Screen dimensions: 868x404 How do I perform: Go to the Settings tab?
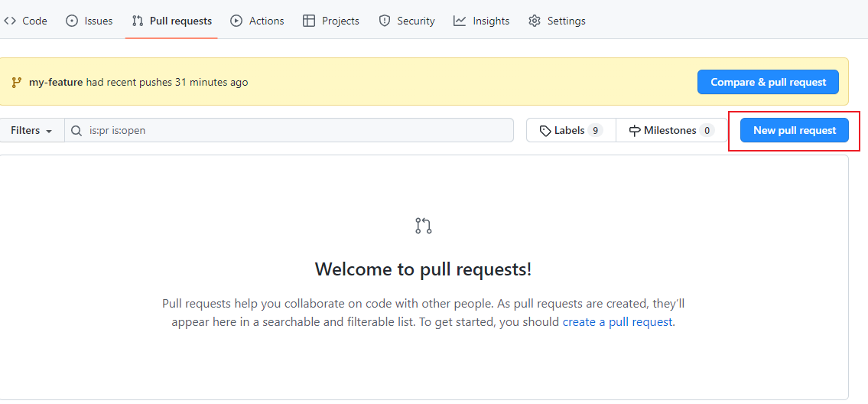click(x=566, y=21)
